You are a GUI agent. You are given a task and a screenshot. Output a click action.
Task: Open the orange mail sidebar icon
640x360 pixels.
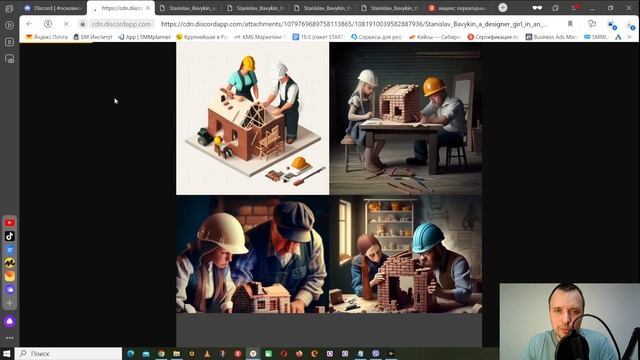coord(10,276)
